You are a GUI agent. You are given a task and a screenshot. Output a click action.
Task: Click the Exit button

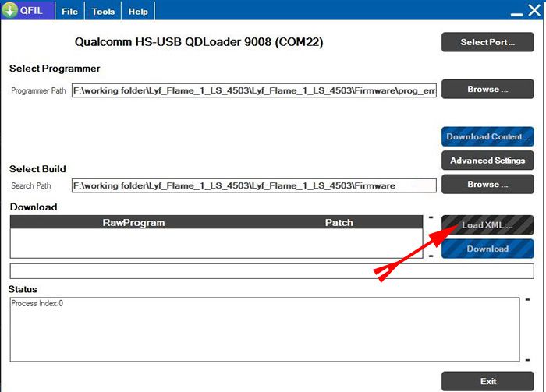pyautogui.click(x=487, y=381)
